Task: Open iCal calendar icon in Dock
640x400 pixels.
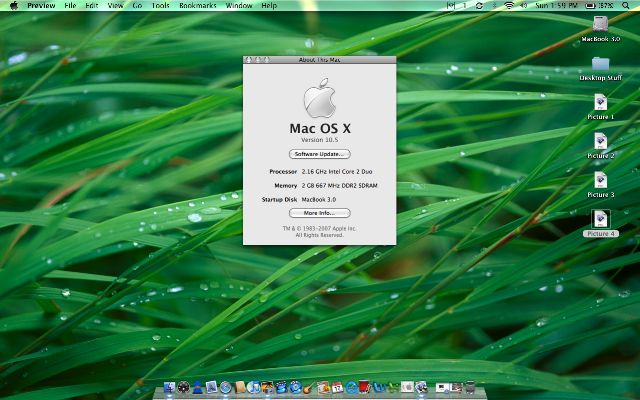Action: click(337, 387)
